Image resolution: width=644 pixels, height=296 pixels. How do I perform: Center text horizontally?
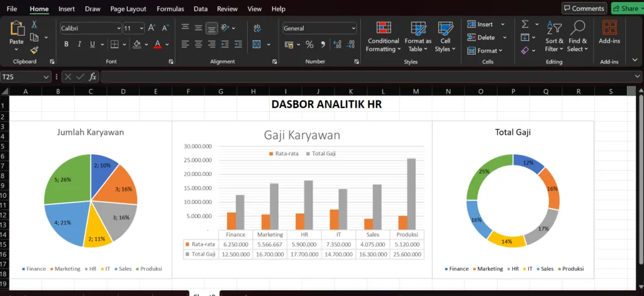coord(198,44)
